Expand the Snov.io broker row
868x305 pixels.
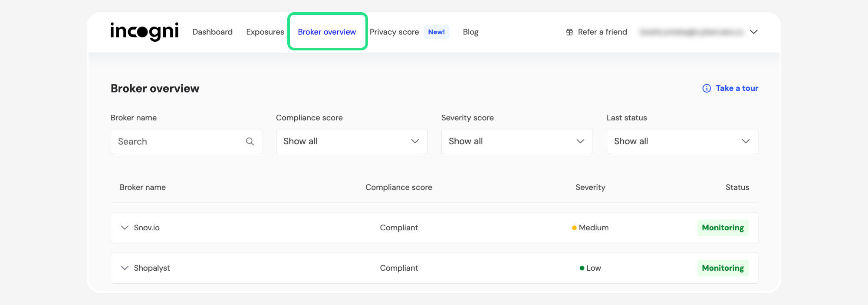pos(125,228)
